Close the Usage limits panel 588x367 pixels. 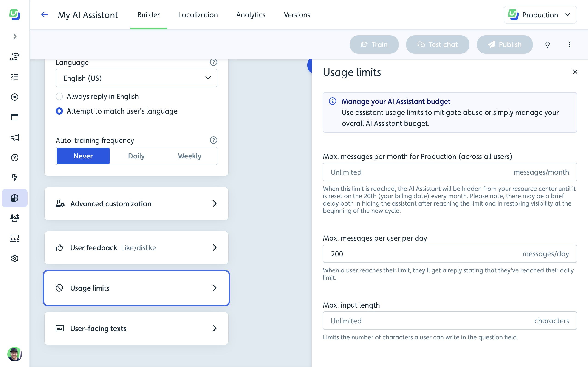[575, 72]
